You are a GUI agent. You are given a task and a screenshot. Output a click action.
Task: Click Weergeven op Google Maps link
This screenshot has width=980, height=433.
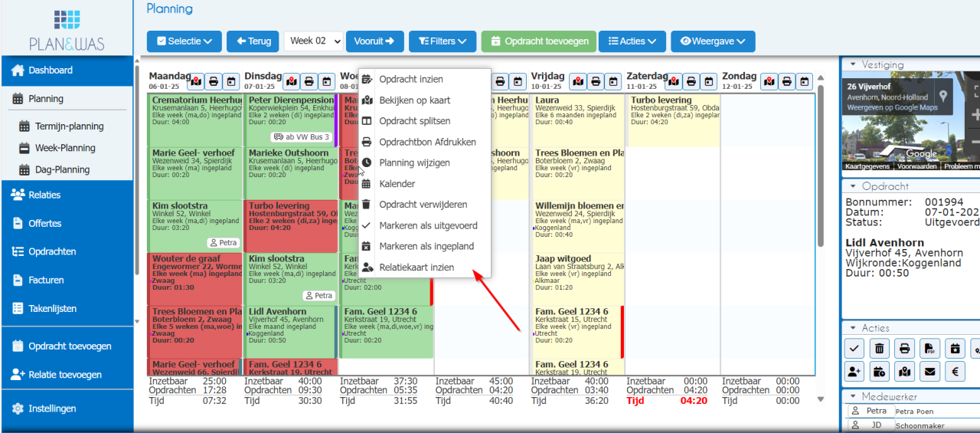tap(892, 107)
